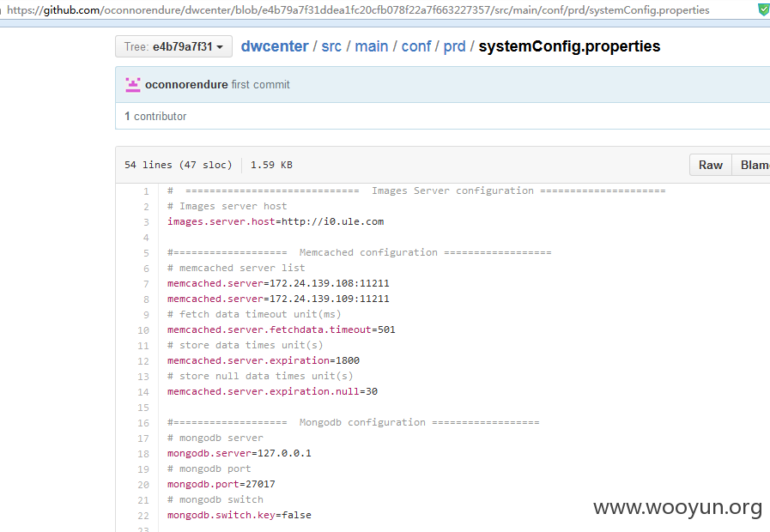770x532 pixels.
Task: Click the green shield icon in address bar
Action: point(764,9)
